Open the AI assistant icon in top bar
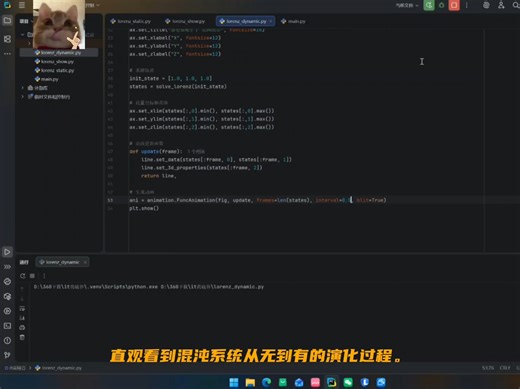Viewport: 520px width, 389px height. click(486, 5)
